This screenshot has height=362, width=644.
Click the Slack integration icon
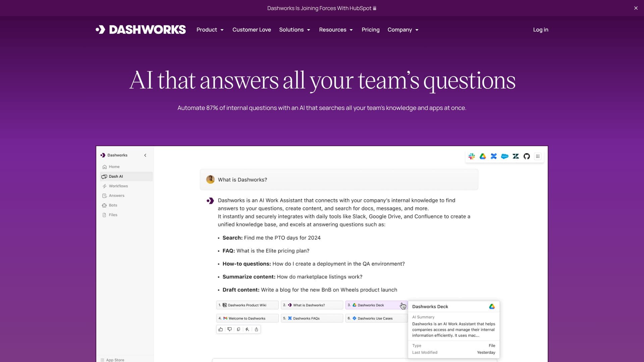click(472, 156)
